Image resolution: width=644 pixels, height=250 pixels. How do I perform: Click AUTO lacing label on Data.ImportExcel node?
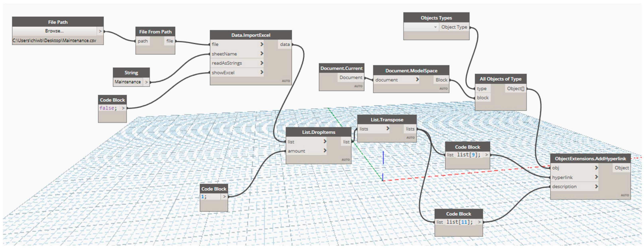[286, 81]
